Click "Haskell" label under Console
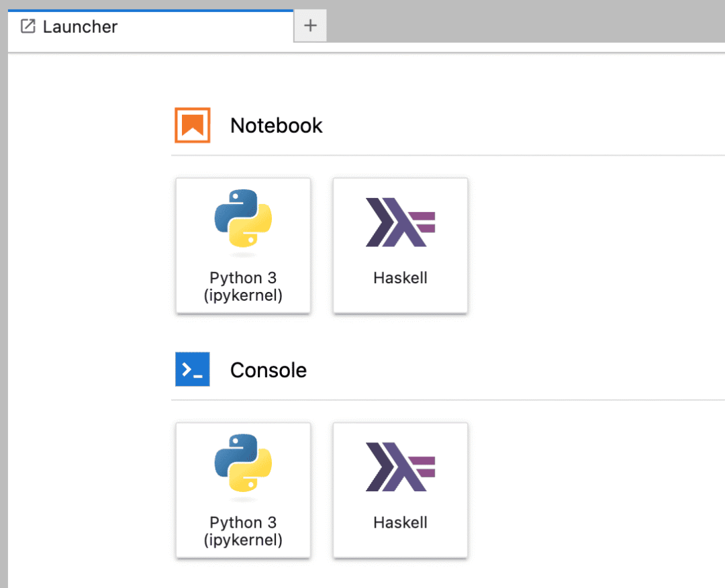725x588 pixels. tap(400, 522)
